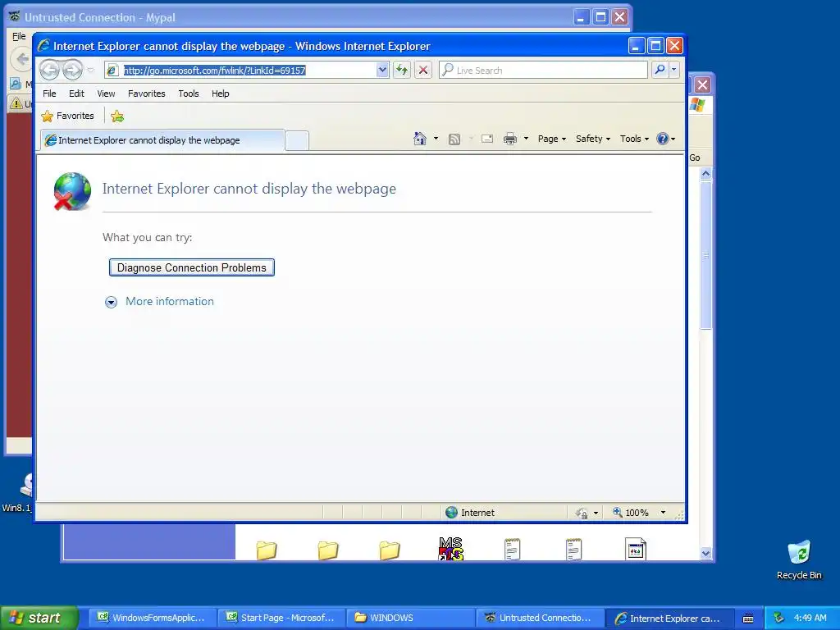Open the Favorites center star button
This screenshot has height=630, width=840.
click(x=67, y=116)
